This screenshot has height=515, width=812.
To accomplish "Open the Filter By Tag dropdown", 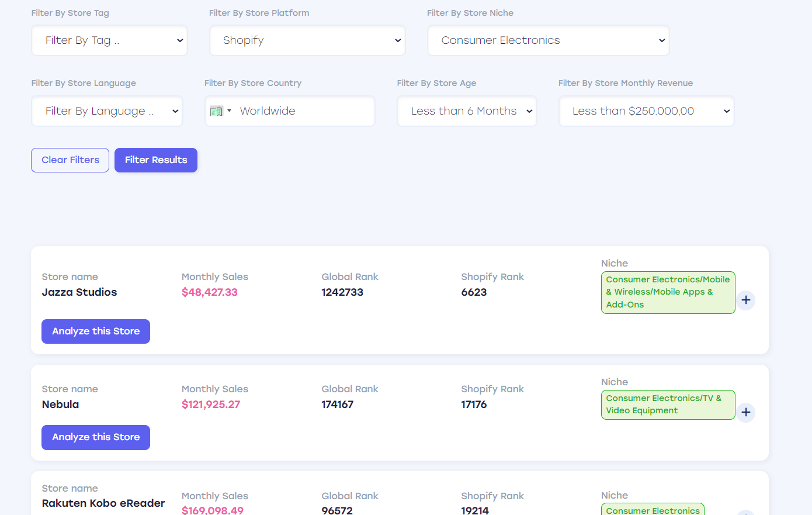I will (109, 40).
